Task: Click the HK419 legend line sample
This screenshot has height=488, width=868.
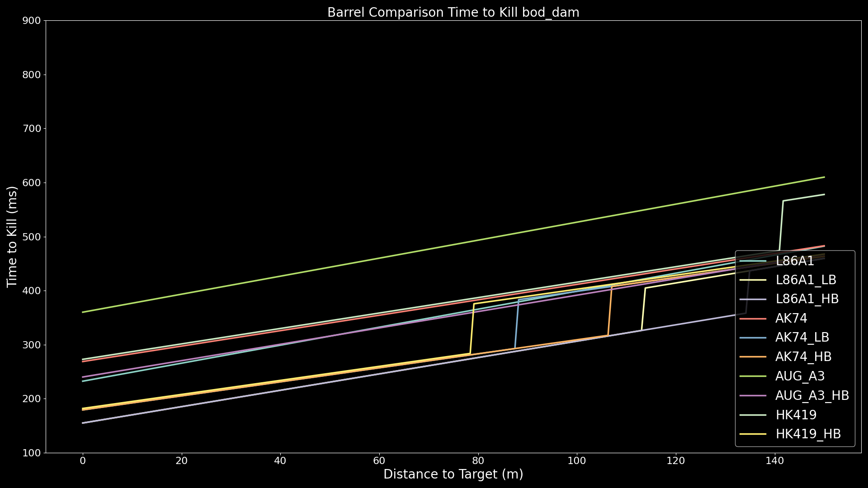Action: pos(753,415)
